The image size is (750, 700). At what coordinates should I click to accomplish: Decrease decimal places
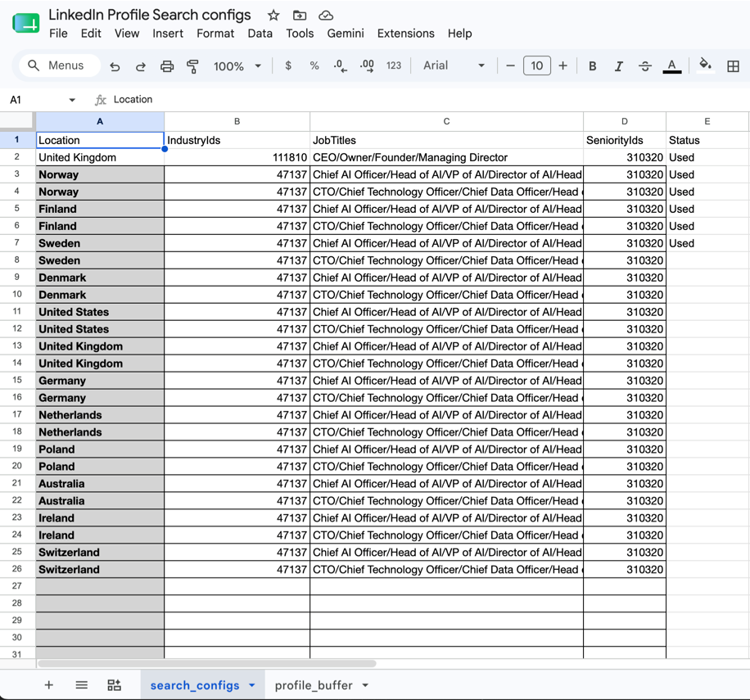340,65
